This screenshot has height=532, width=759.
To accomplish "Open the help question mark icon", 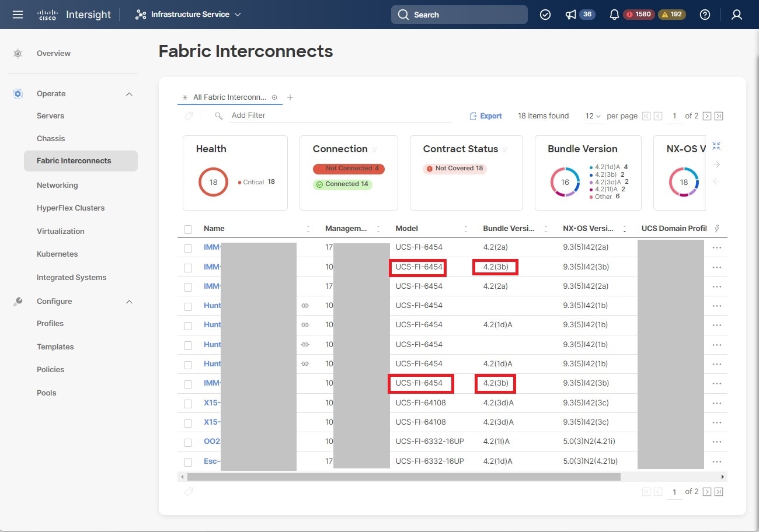I will click(705, 15).
